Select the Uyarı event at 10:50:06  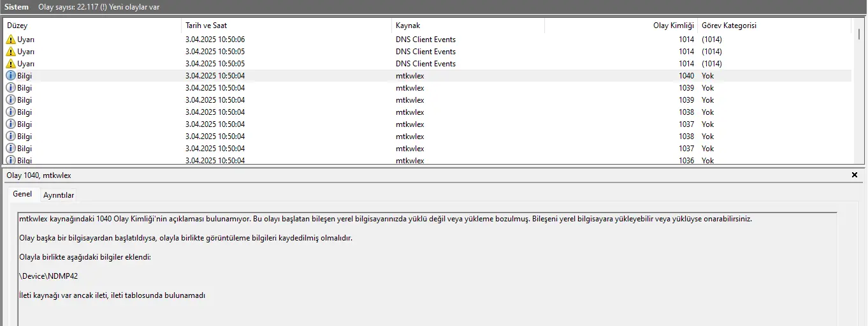click(428, 40)
